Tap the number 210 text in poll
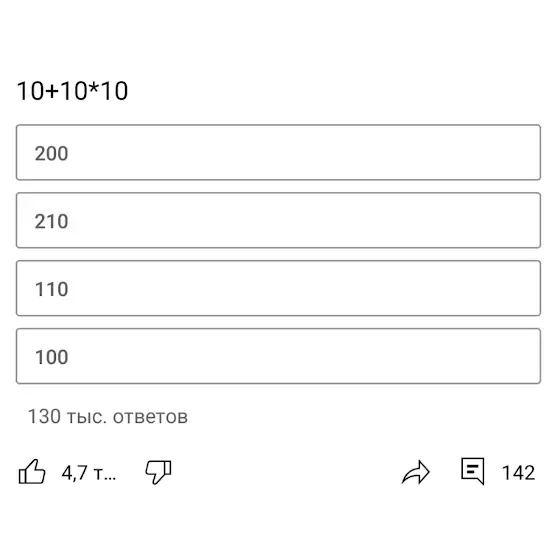560x560 pixels. [51, 221]
